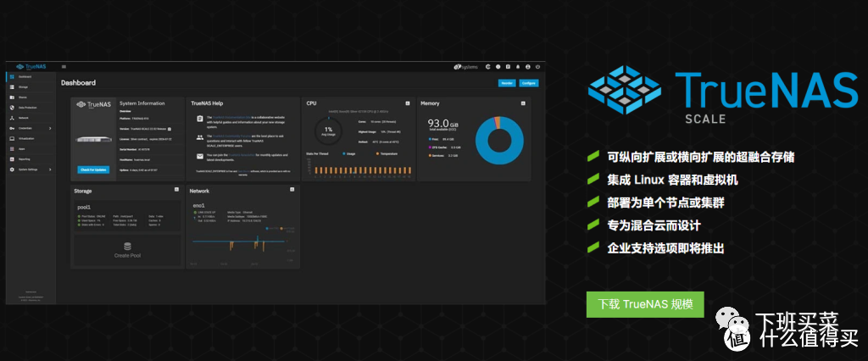Image resolution: width=868 pixels, height=361 pixels.
Task: Click the server hardware image
Action: tap(93, 140)
